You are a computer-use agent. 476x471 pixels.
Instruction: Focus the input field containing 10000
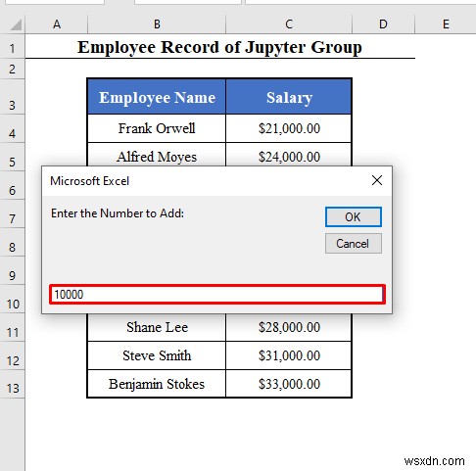click(217, 295)
